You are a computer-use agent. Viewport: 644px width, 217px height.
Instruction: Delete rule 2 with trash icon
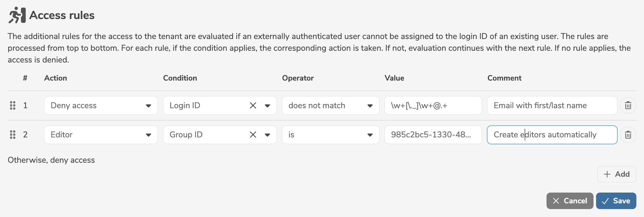[628, 135]
